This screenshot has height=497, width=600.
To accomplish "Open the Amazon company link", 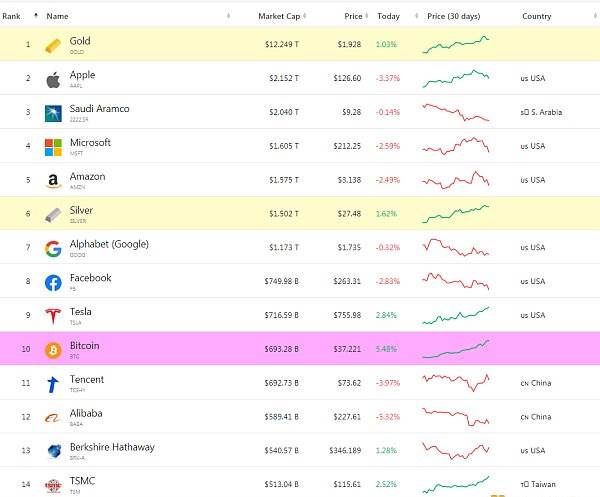I will click(87, 176).
